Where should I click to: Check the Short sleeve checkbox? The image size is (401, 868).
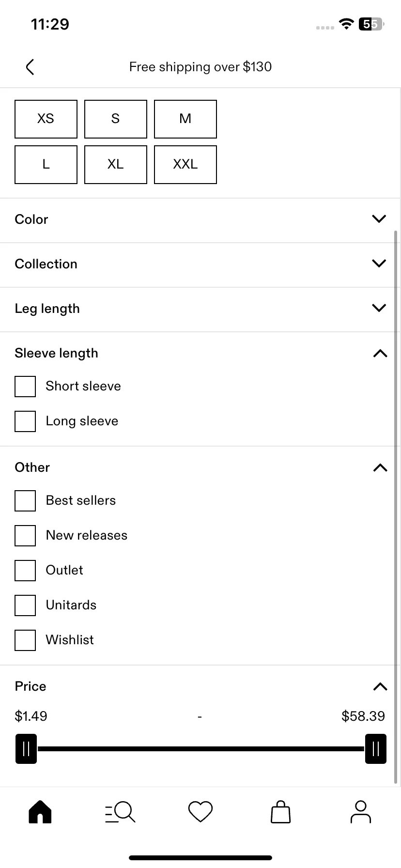pos(25,387)
